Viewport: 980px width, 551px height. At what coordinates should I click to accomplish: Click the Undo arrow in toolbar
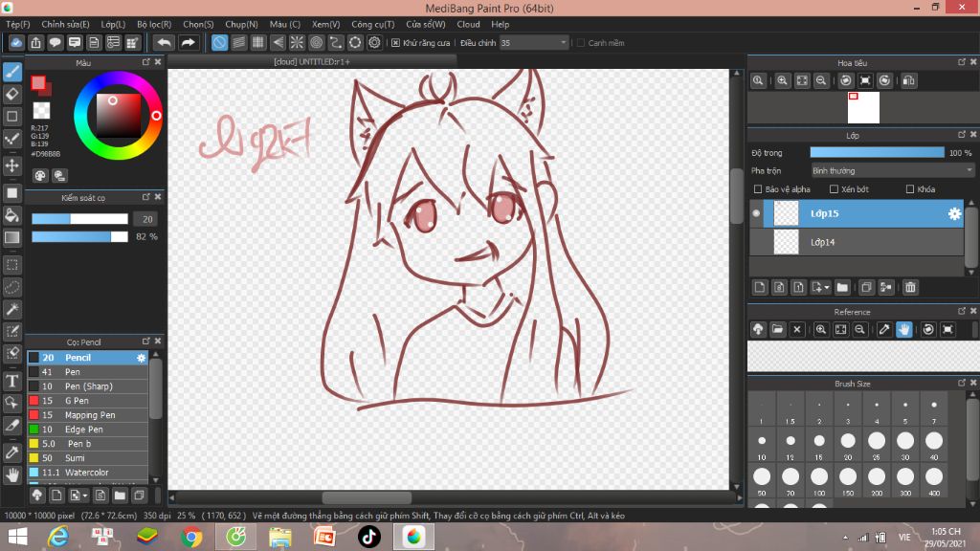tap(164, 42)
